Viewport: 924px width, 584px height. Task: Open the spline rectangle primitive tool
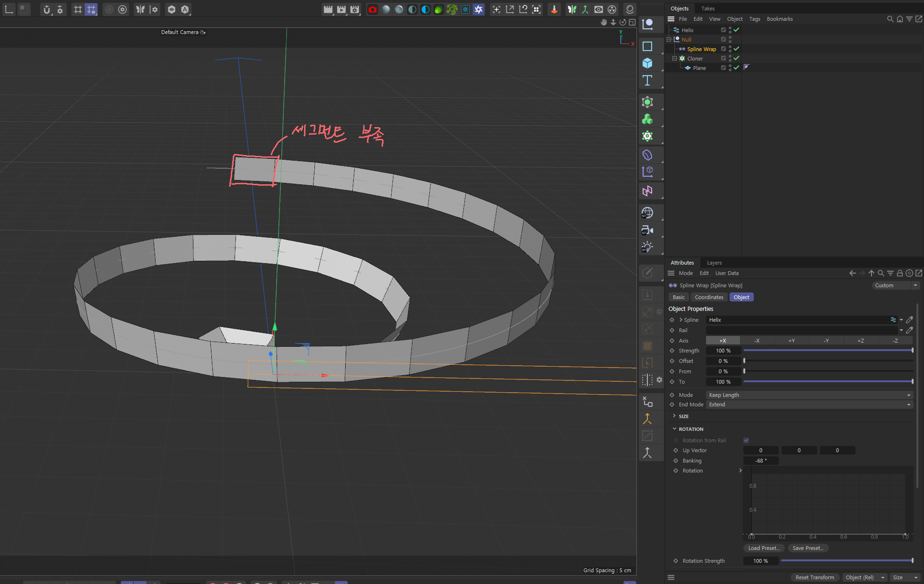pyautogui.click(x=647, y=46)
